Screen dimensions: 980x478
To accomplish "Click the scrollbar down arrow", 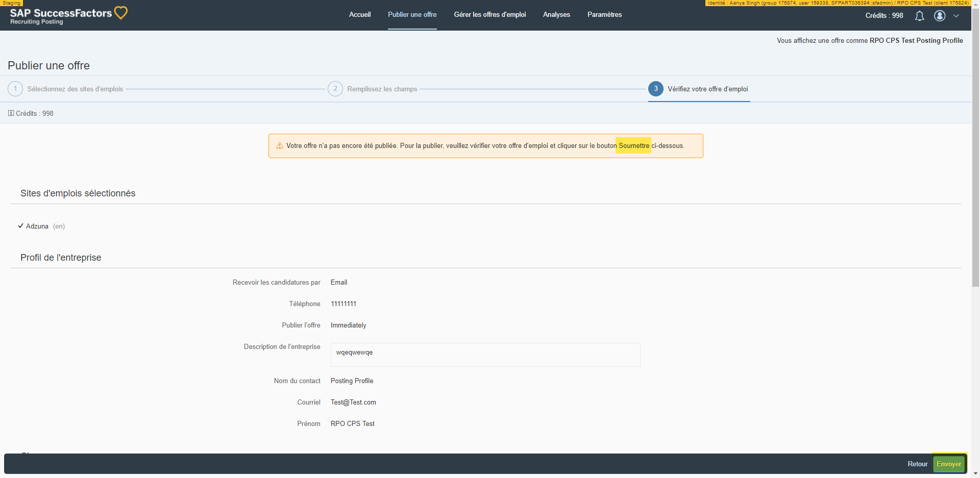I will tap(975, 473).
